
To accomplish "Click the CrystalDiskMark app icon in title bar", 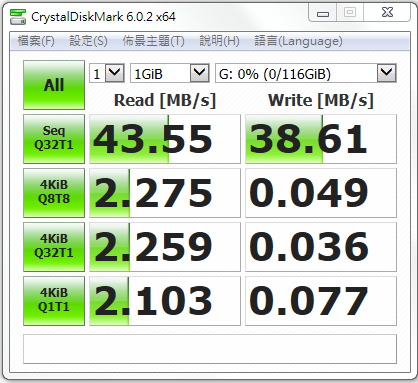I will tap(18, 17).
